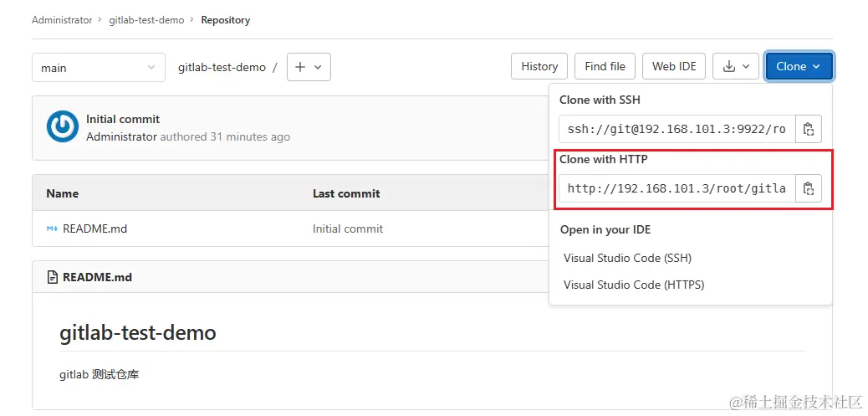Click the 'gitlab 测试仓库' description text
The height and width of the screenshot is (416, 868).
tap(99, 375)
